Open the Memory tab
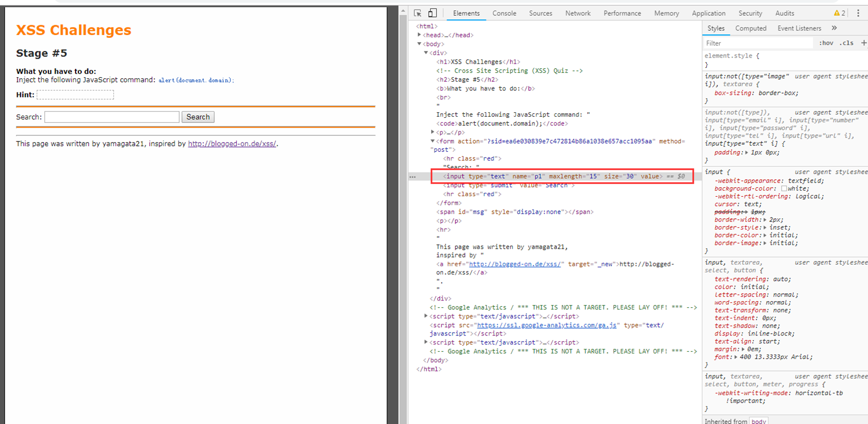Screen dimensions: 868x424 click(x=667, y=13)
